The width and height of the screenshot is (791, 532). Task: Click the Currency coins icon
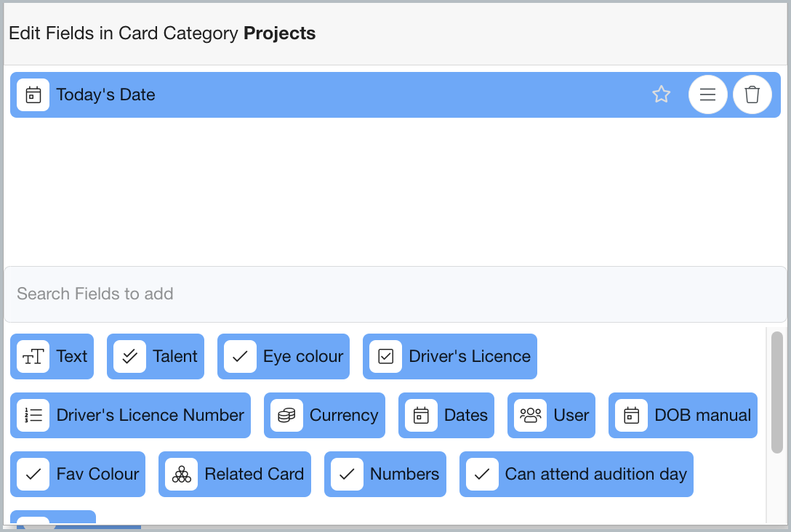click(286, 416)
